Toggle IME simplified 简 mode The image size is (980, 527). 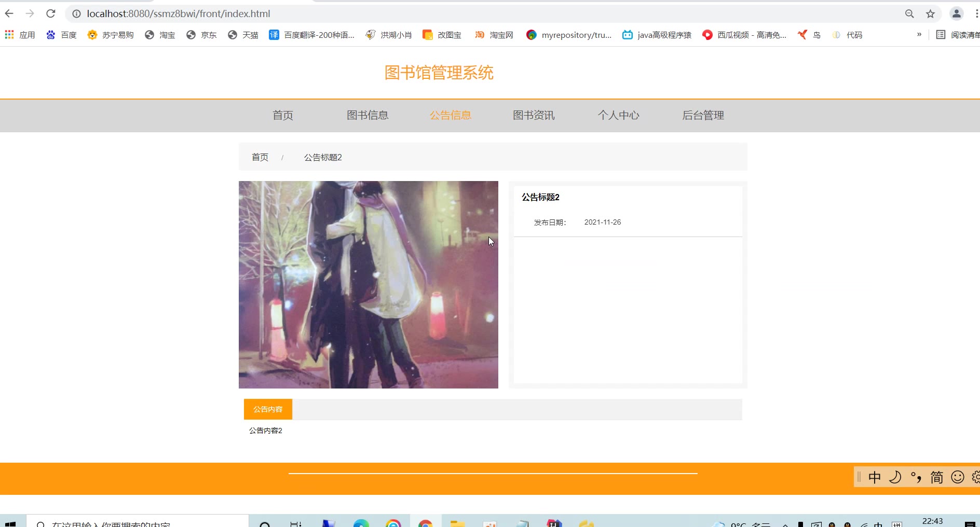[937, 477]
